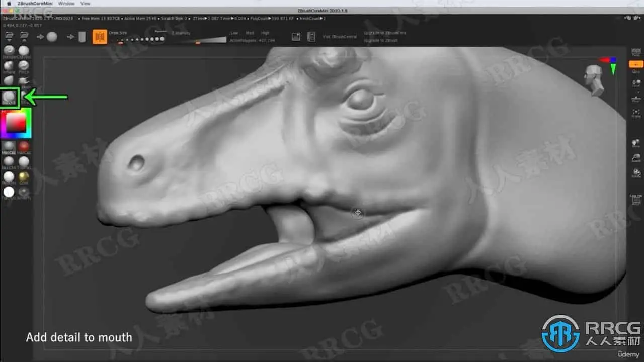Toggle the Floor grid button
Image resolution: width=644 pixels, height=362 pixels.
click(x=636, y=98)
